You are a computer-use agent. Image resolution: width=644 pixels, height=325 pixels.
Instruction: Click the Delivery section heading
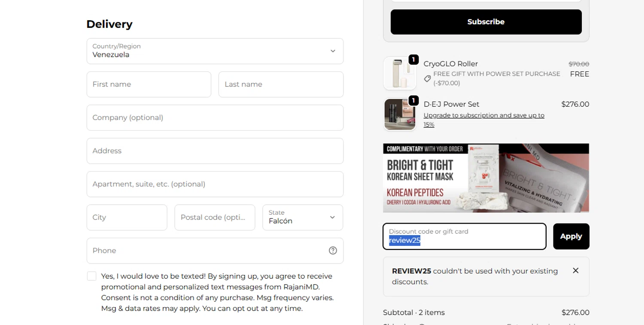pyautogui.click(x=109, y=24)
